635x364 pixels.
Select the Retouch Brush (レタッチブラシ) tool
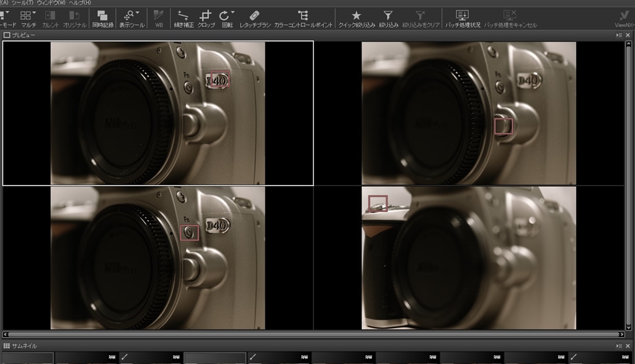pos(254,17)
